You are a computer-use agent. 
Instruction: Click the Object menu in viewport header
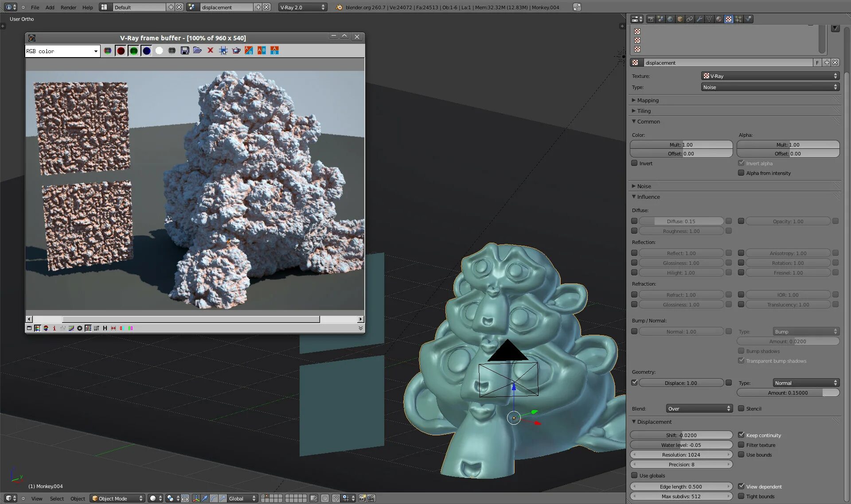pos(78,498)
